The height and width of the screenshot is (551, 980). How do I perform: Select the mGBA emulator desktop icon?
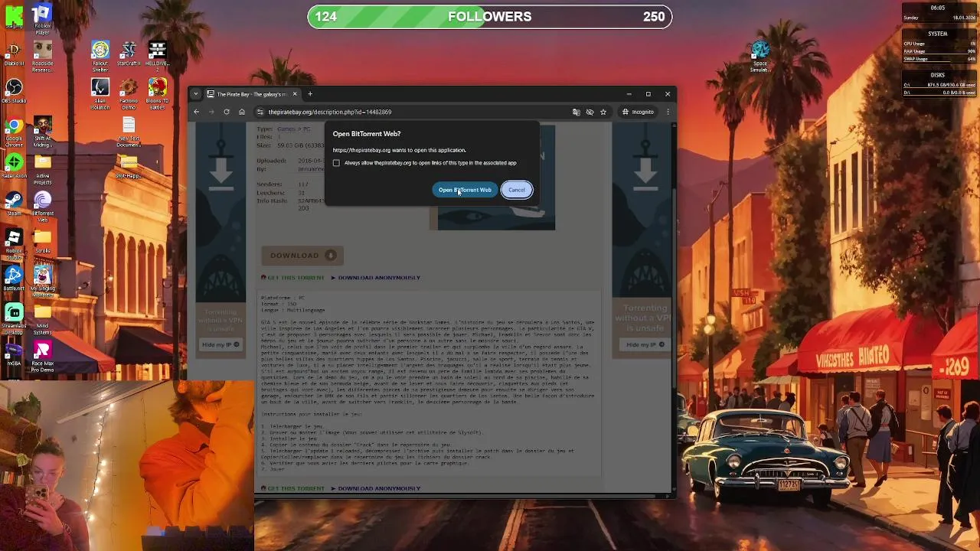14,354
